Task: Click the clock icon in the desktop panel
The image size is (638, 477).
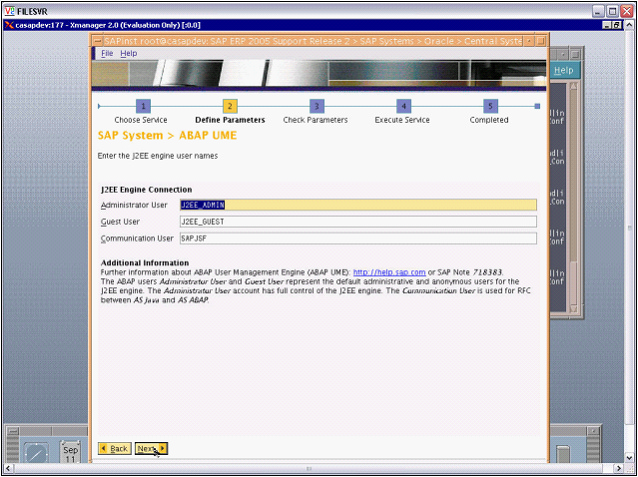Action: click(35, 448)
